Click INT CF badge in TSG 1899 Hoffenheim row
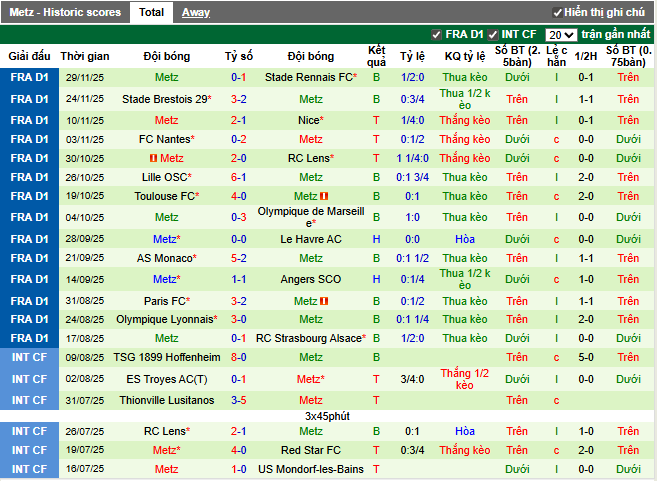This screenshot has height=481, width=657. pyautogui.click(x=28, y=357)
